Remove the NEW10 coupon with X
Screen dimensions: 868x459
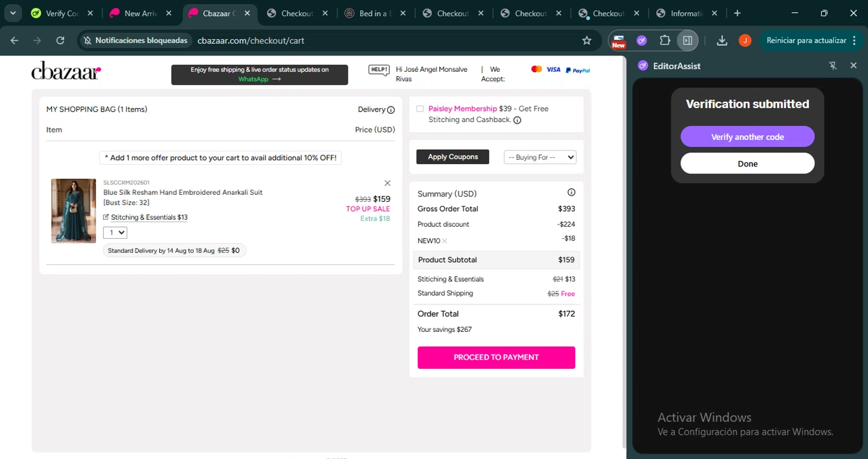pos(444,241)
